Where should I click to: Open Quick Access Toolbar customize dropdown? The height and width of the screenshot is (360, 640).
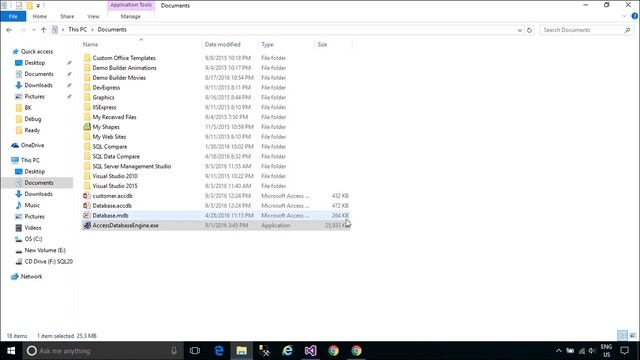click(x=38, y=5)
